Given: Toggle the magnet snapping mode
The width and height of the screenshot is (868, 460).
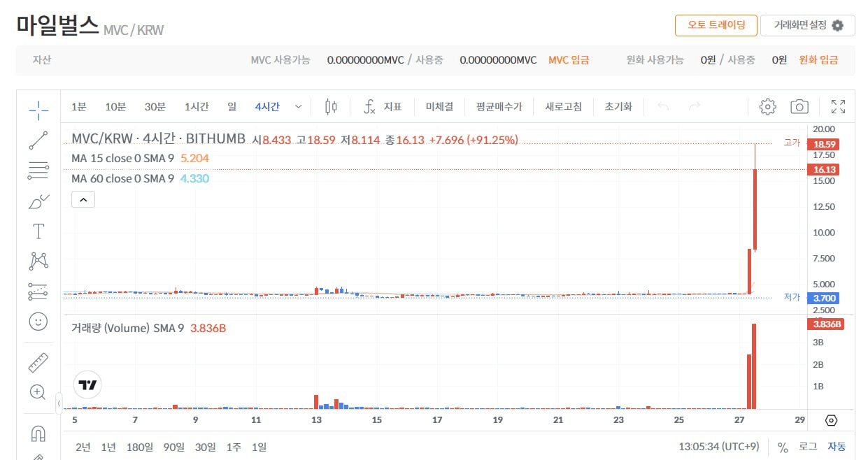Looking at the screenshot, I should tap(38, 433).
